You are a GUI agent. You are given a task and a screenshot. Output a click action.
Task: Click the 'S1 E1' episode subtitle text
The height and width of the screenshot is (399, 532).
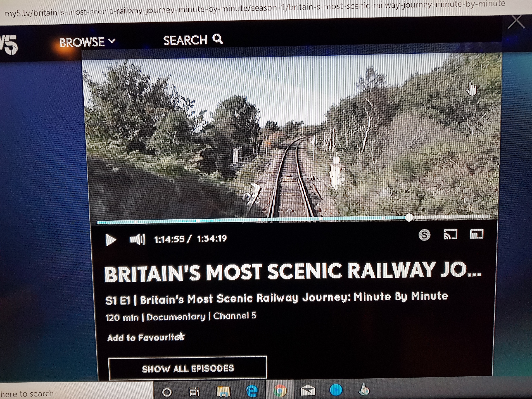coord(277,298)
